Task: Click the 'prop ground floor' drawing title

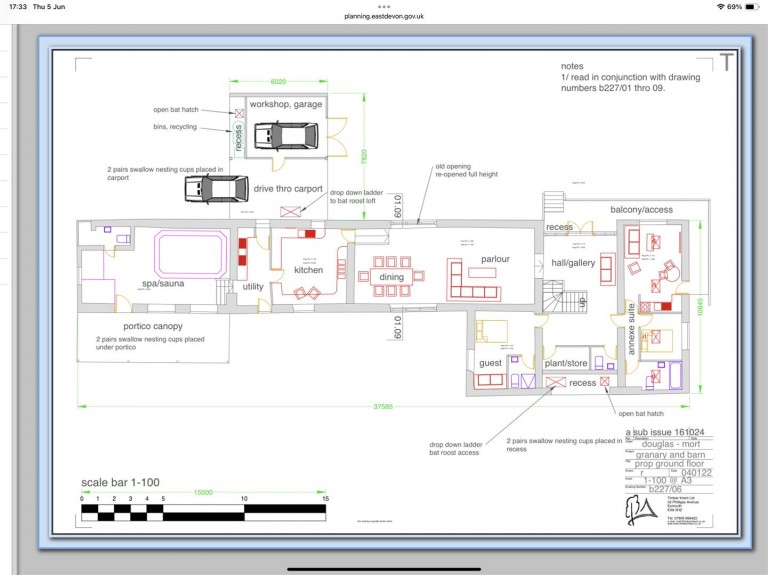Action: pyautogui.click(x=669, y=463)
